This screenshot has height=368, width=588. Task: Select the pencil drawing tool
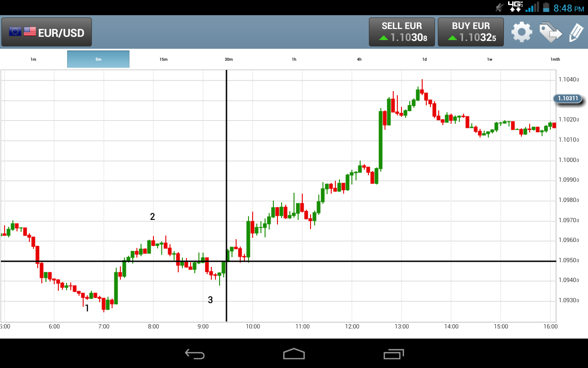[x=576, y=33]
